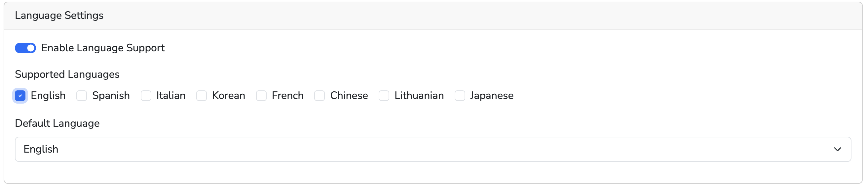Click the Japanese label text
This screenshot has height=191, width=868.
pos(492,96)
